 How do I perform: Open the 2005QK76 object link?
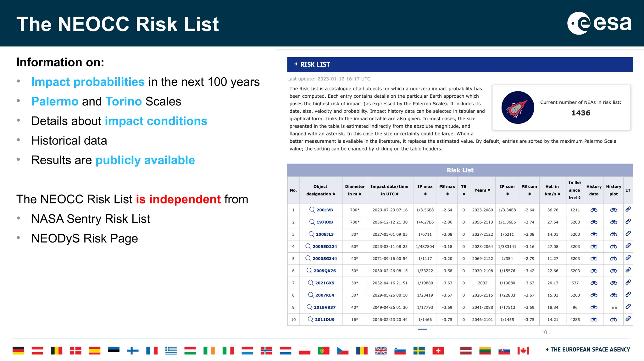(x=325, y=271)
